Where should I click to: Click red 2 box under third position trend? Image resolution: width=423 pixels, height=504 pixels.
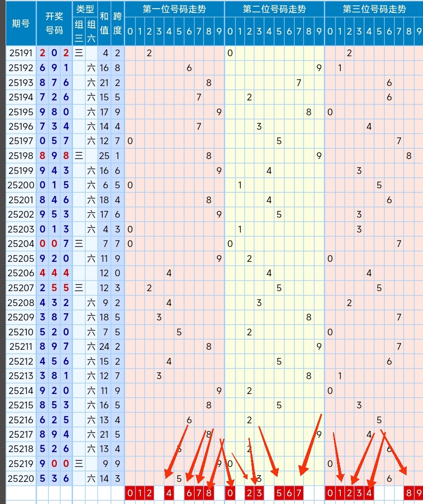coord(349,493)
